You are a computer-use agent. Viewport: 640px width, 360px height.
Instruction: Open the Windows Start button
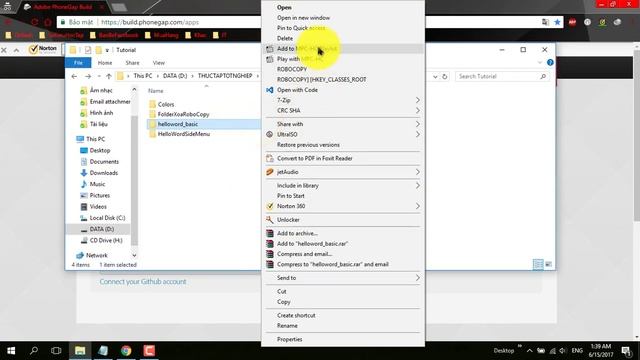[11, 351]
